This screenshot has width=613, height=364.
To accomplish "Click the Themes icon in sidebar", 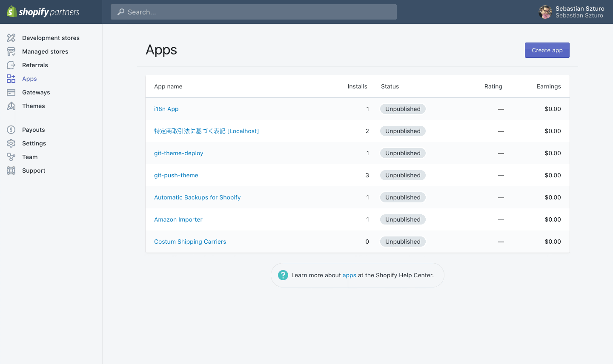I will tap(11, 106).
